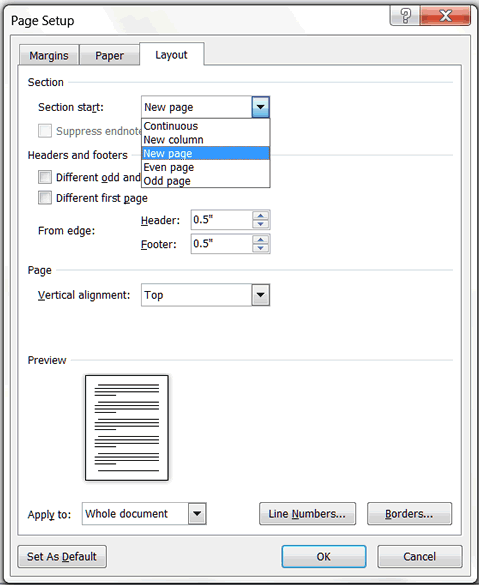Open the Vertical alignment dropdown
This screenshot has height=585, width=479.
click(x=260, y=295)
